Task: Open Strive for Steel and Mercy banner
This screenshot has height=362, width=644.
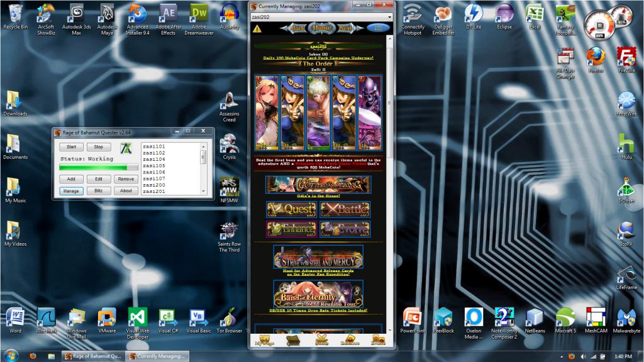Action: pyautogui.click(x=318, y=257)
